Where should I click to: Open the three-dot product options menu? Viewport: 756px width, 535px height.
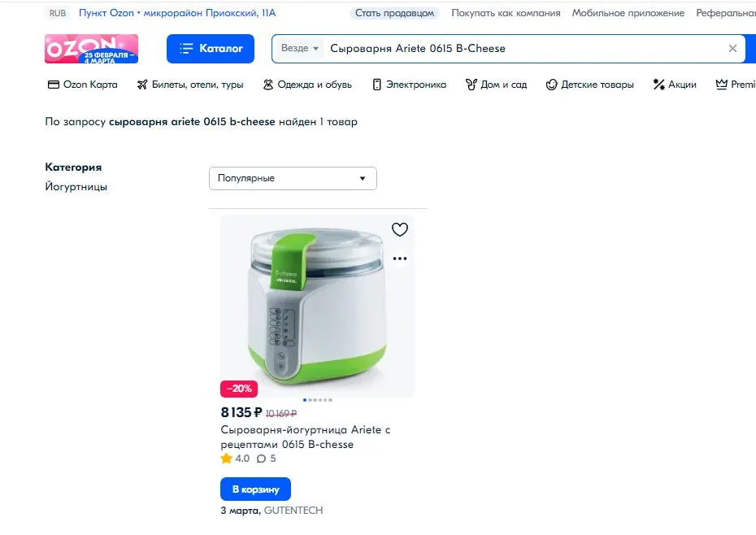point(399,259)
